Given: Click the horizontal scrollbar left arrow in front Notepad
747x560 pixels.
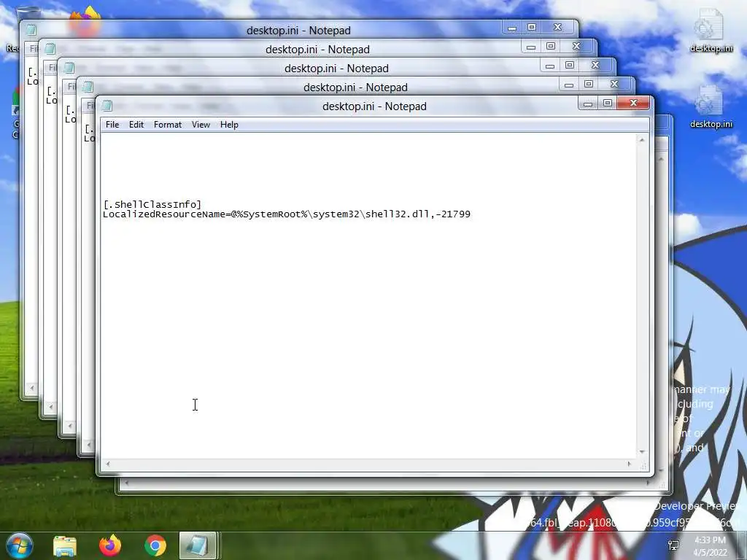Looking at the screenshot, I should tap(108, 464).
